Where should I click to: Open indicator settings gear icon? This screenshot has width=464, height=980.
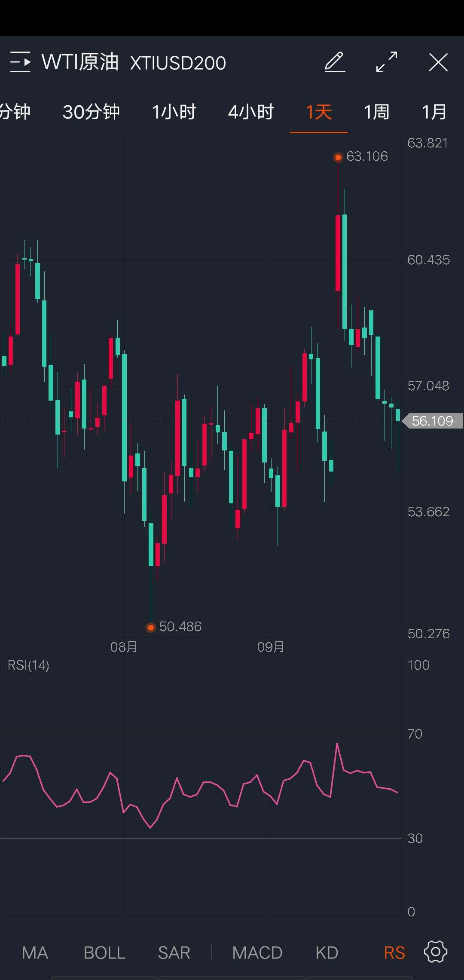point(435,952)
